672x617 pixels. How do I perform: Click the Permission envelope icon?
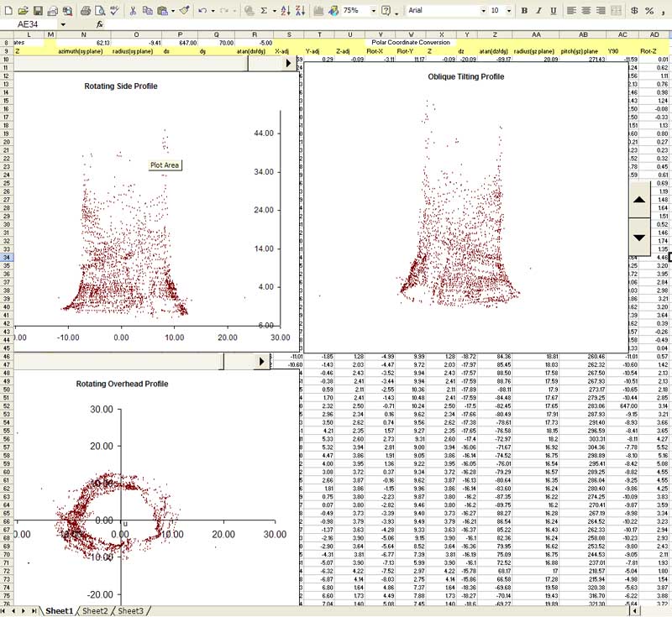52,11
